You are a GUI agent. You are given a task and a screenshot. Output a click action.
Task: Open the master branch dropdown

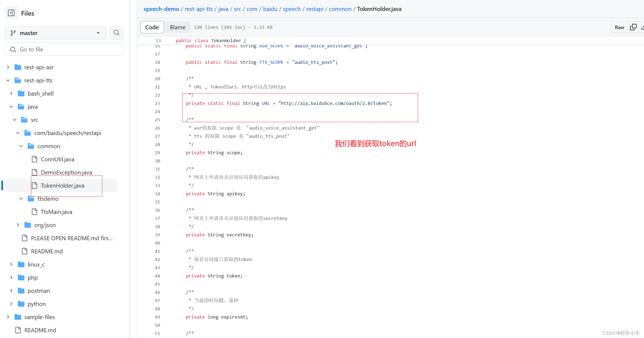pyautogui.click(x=56, y=33)
